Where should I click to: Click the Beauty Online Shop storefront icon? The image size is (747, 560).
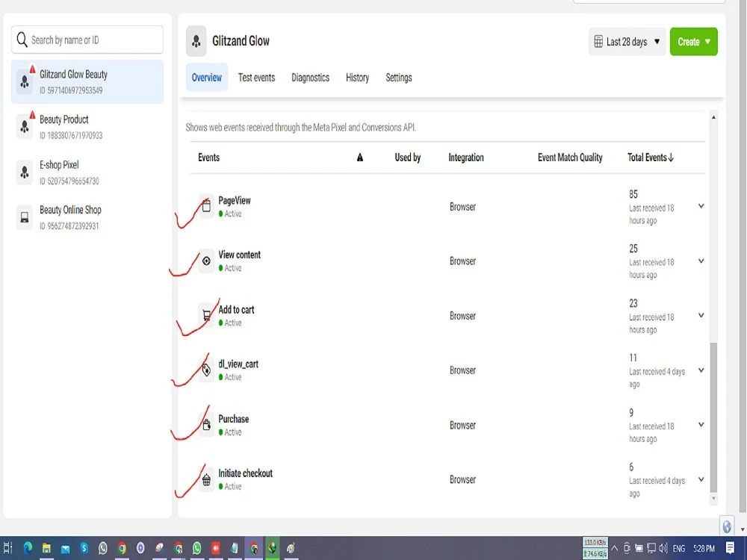(x=23, y=217)
